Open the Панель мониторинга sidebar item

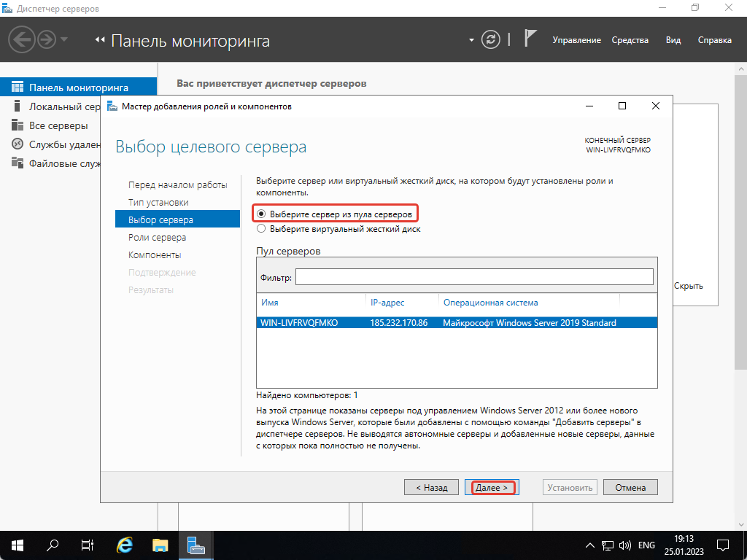73,86
